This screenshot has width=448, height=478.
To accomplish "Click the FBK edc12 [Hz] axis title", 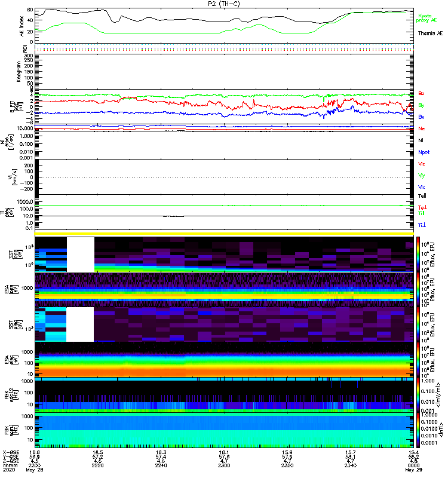I will (x=11, y=395).
